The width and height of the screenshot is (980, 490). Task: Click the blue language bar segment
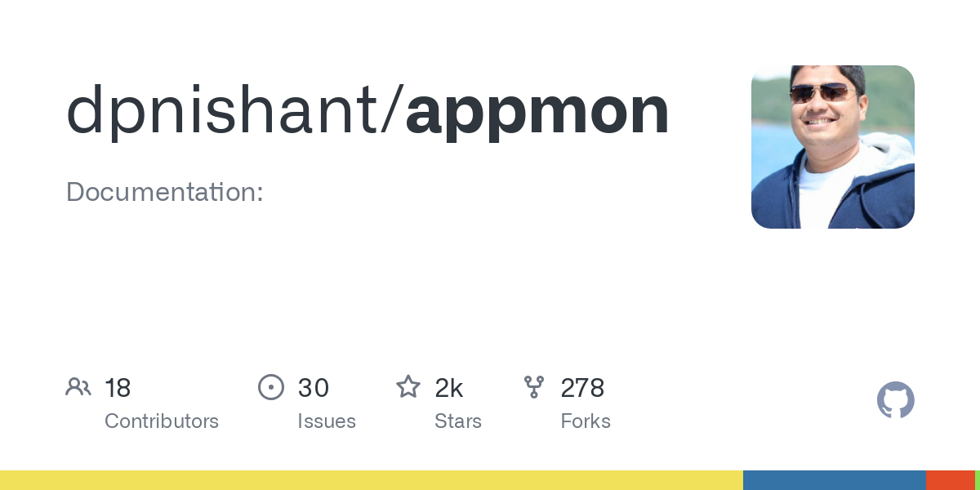coord(834,480)
